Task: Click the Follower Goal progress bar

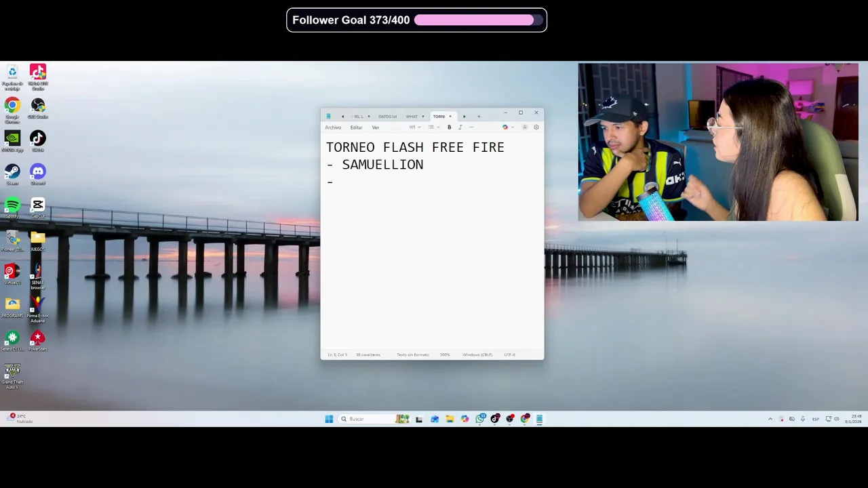Action: point(479,20)
